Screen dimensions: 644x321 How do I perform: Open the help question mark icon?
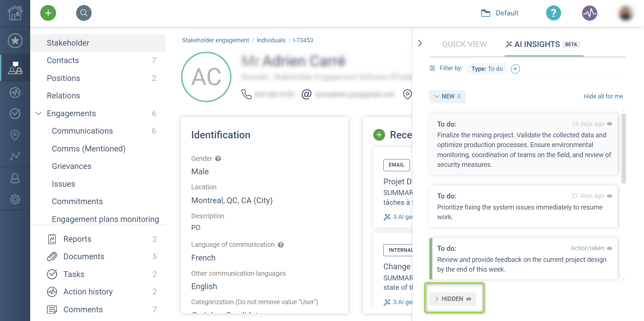tap(553, 13)
